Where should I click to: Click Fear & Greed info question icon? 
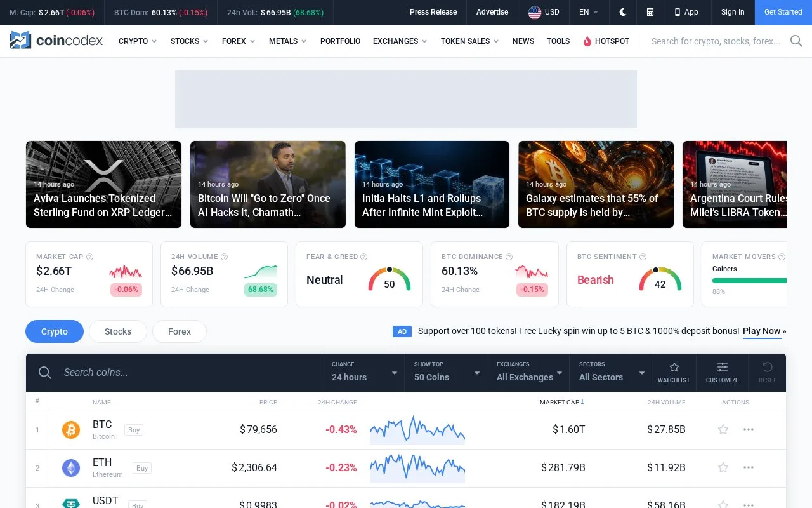tap(363, 257)
